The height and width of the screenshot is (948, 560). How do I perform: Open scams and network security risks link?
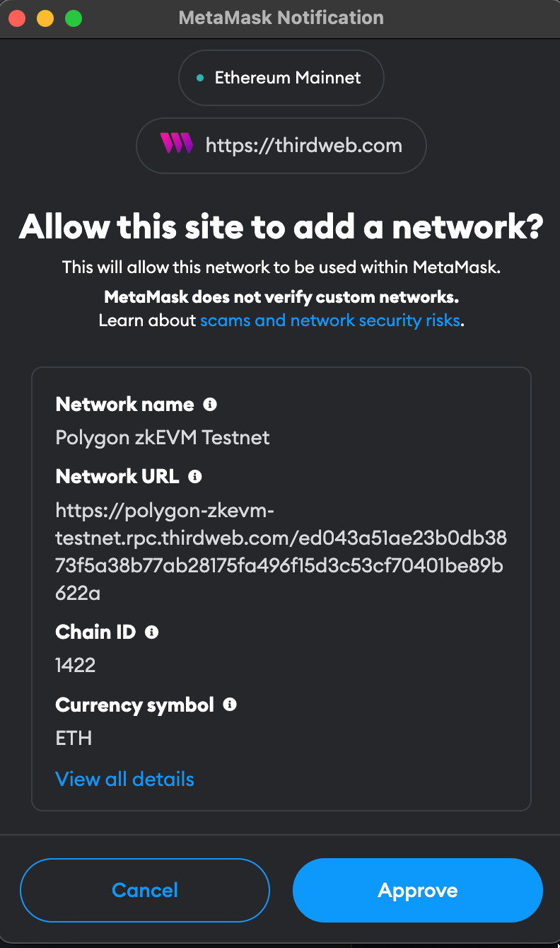330,320
